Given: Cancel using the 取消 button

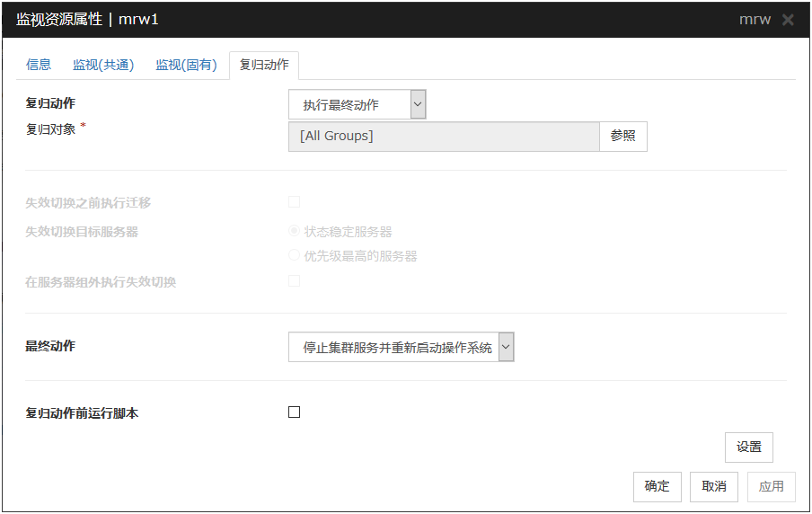Looking at the screenshot, I should point(714,486).
